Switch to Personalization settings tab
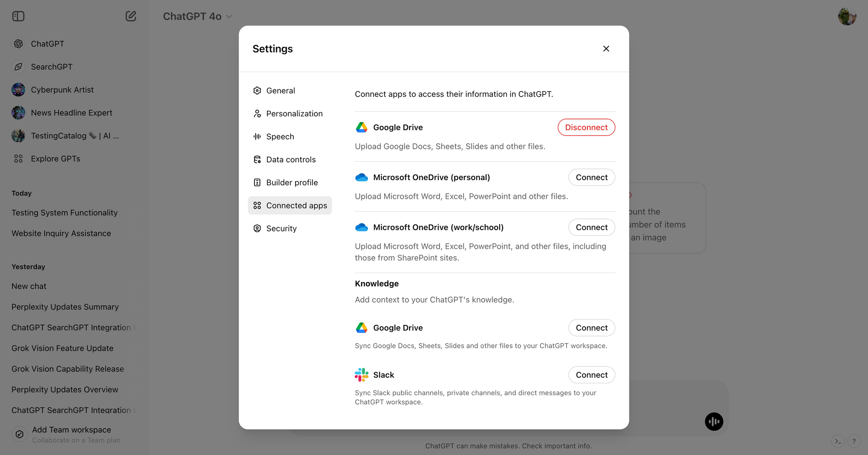Screen dimensions: 868x455 pyautogui.click(x=290, y=114)
